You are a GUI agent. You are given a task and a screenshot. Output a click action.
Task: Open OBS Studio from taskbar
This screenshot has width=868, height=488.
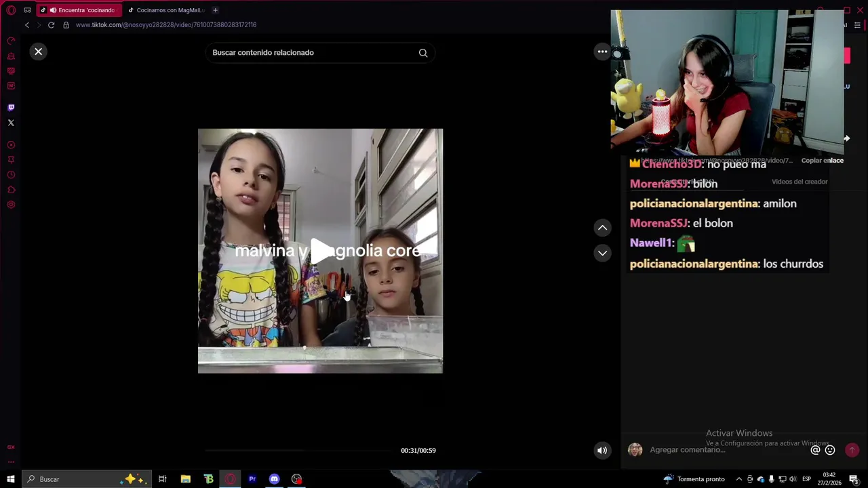(296, 479)
